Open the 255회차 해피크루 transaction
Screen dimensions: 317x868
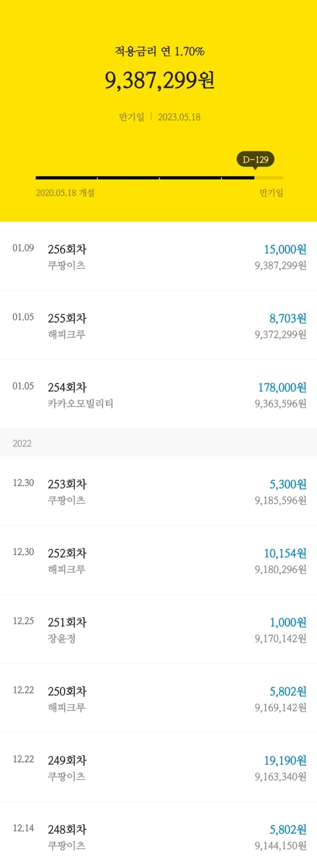pyautogui.click(x=158, y=326)
